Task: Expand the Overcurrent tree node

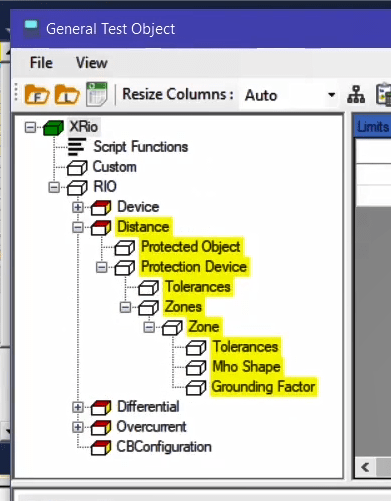Action: tap(78, 427)
